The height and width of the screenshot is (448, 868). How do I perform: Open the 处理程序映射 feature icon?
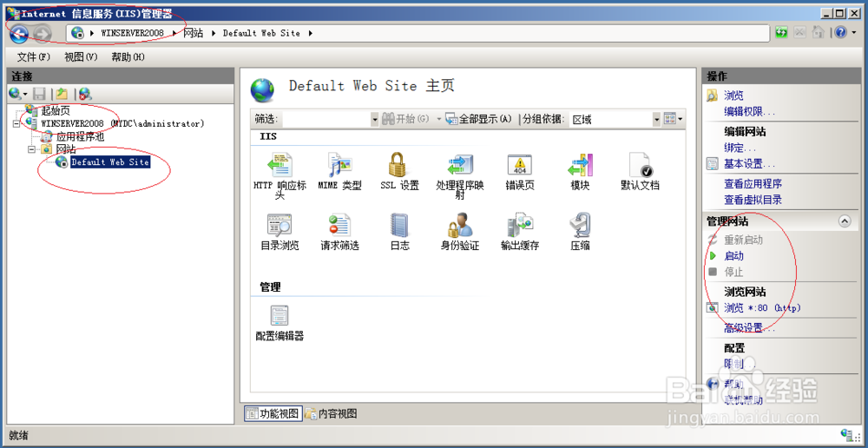(x=459, y=165)
